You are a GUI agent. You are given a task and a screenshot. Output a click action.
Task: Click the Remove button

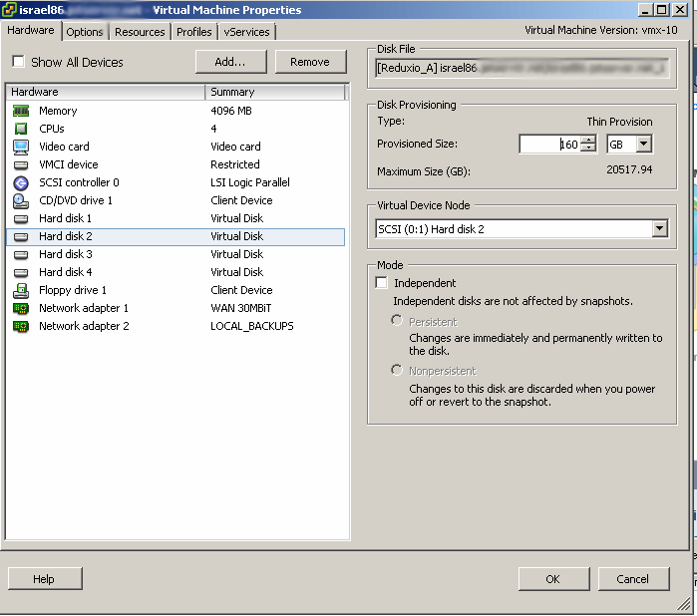coord(310,62)
